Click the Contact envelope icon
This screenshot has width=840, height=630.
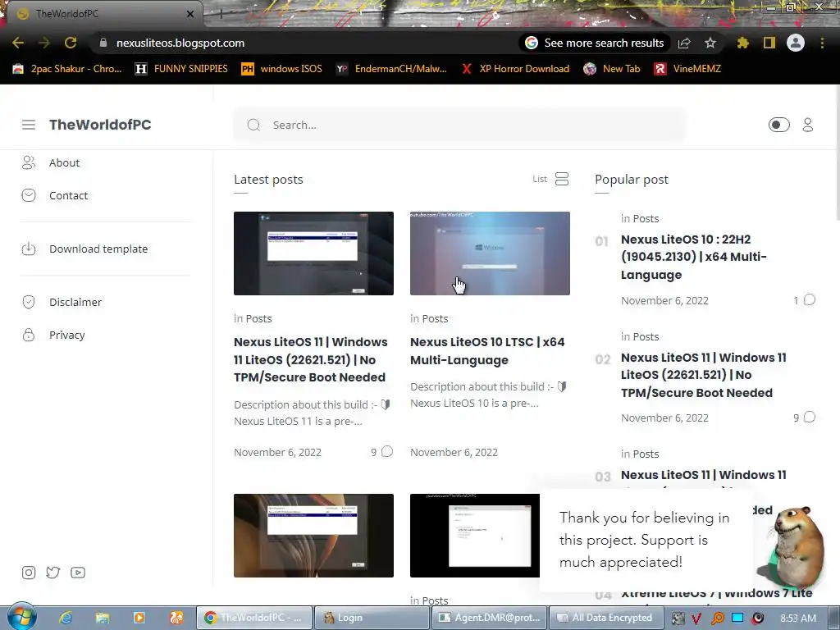29,195
